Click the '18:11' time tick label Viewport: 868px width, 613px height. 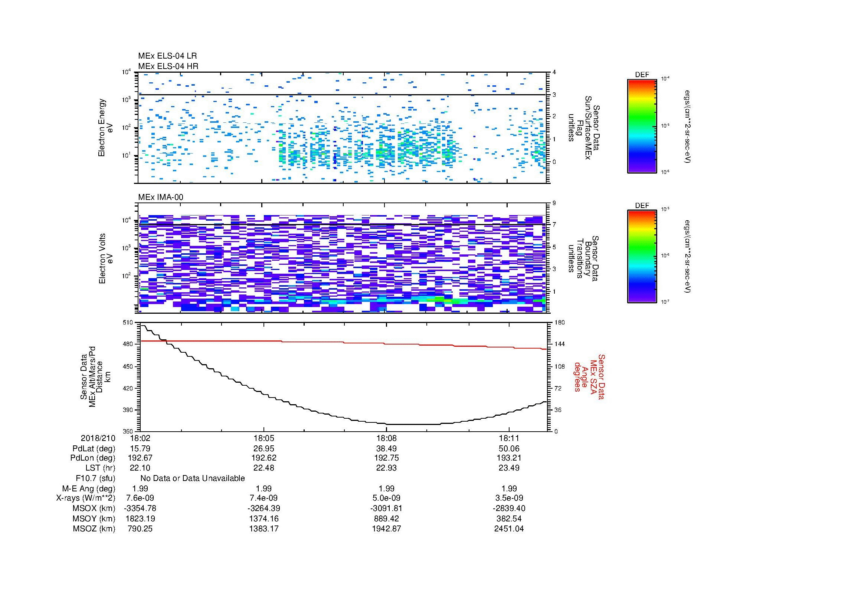coord(509,438)
